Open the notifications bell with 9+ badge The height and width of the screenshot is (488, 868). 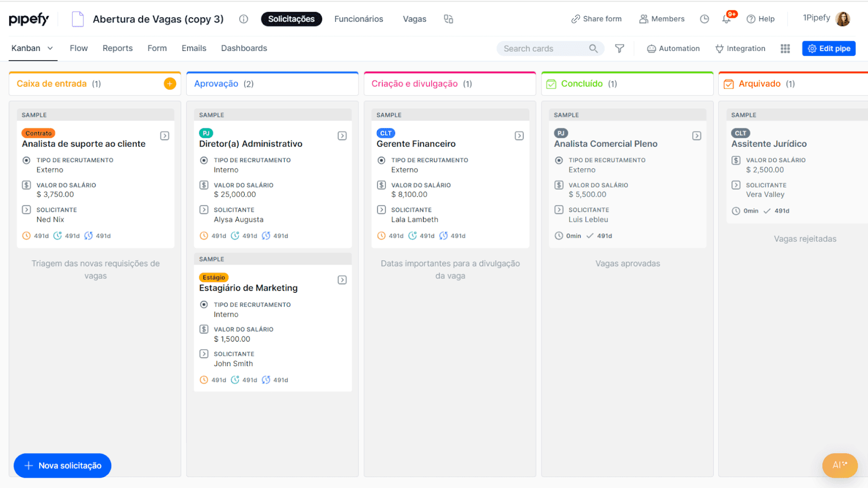[x=726, y=18]
